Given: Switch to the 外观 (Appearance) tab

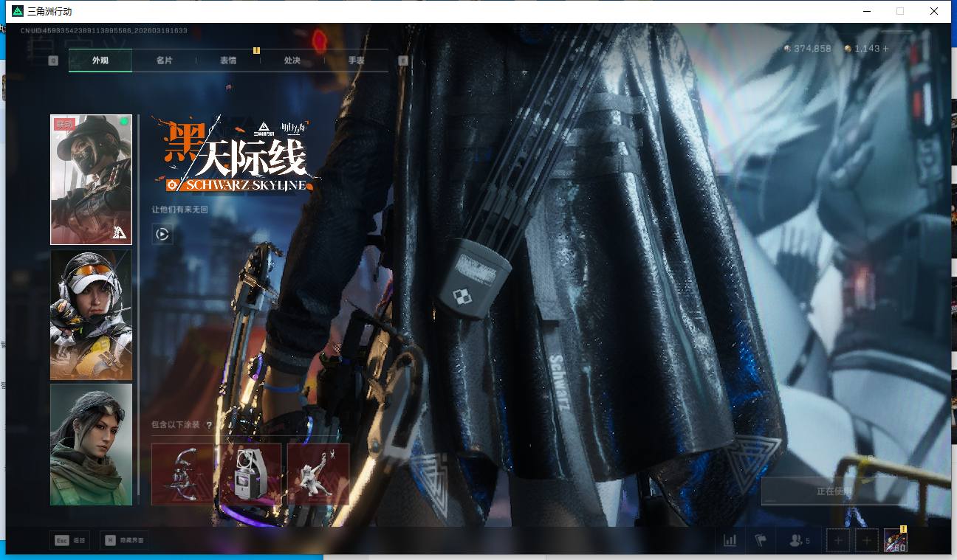Looking at the screenshot, I should pyautogui.click(x=100, y=61).
